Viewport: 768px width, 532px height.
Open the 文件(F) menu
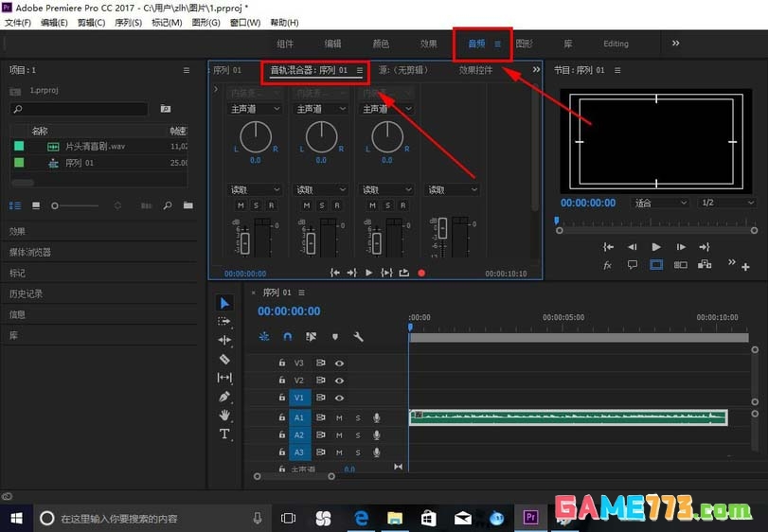pyautogui.click(x=18, y=23)
